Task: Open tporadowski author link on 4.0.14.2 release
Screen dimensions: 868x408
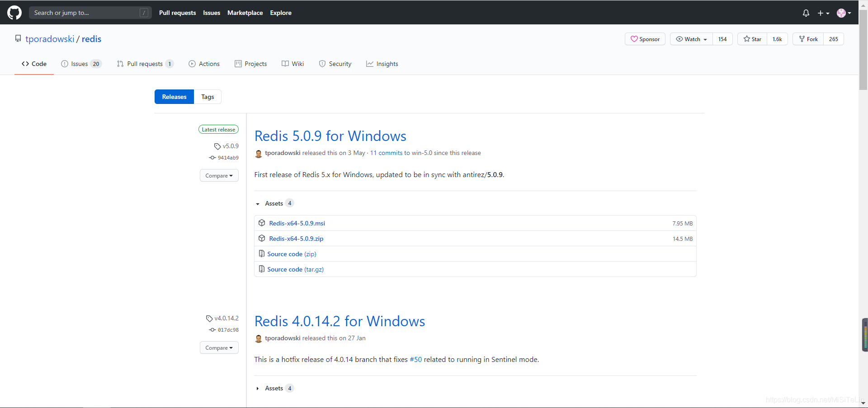Action: click(x=283, y=338)
